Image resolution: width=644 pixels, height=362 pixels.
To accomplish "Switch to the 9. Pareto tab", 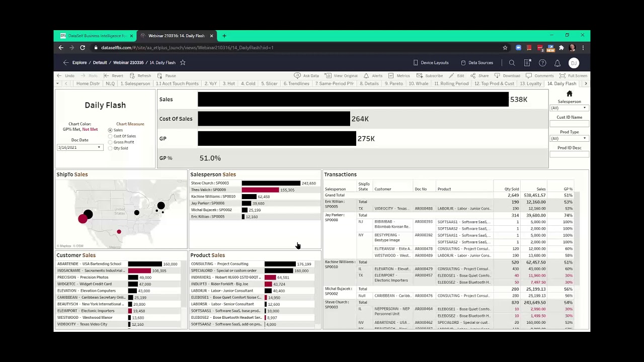I will (394, 83).
